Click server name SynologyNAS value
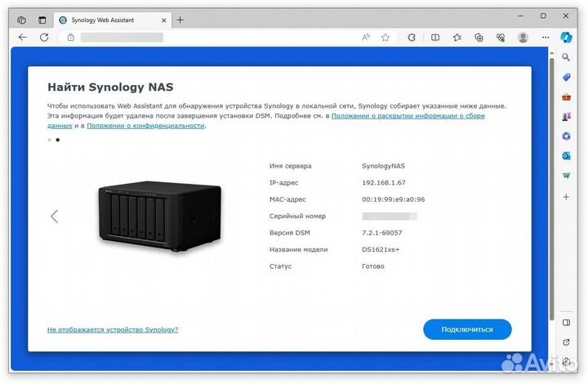This screenshot has height=384, width=588. tap(383, 166)
